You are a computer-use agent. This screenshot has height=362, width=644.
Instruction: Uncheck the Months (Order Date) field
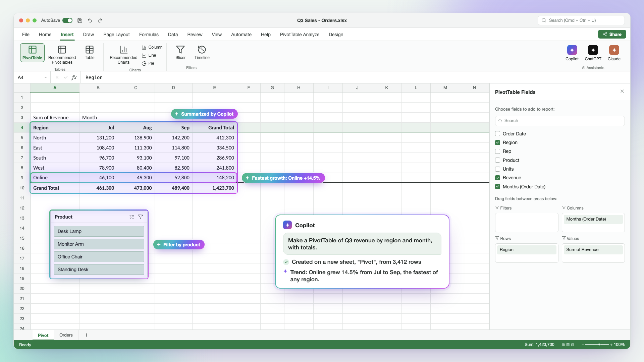pyautogui.click(x=497, y=187)
